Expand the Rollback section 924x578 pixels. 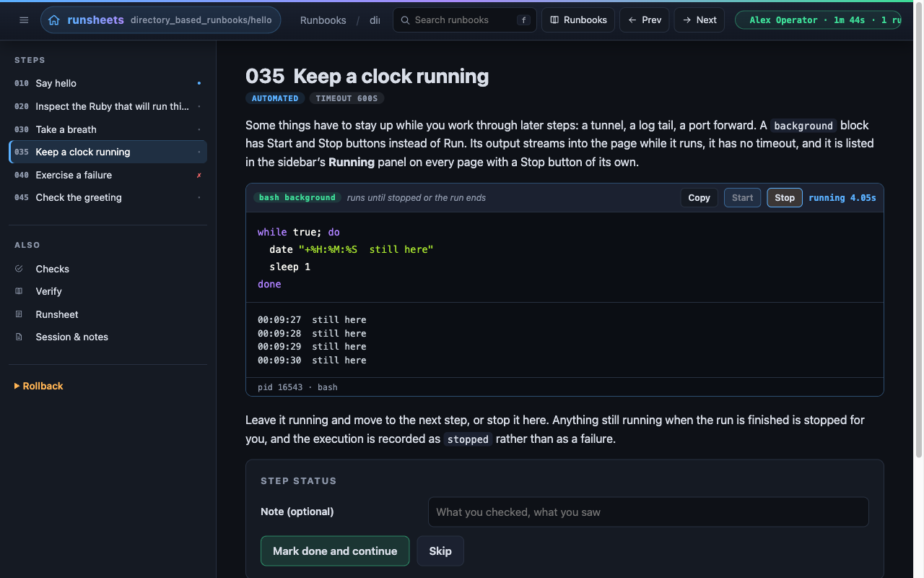[x=39, y=386]
